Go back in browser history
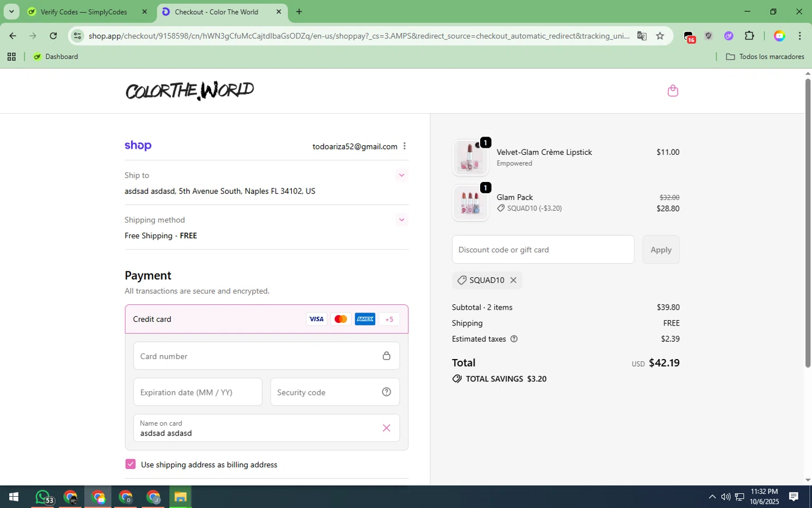This screenshot has width=812, height=508. coord(12,36)
